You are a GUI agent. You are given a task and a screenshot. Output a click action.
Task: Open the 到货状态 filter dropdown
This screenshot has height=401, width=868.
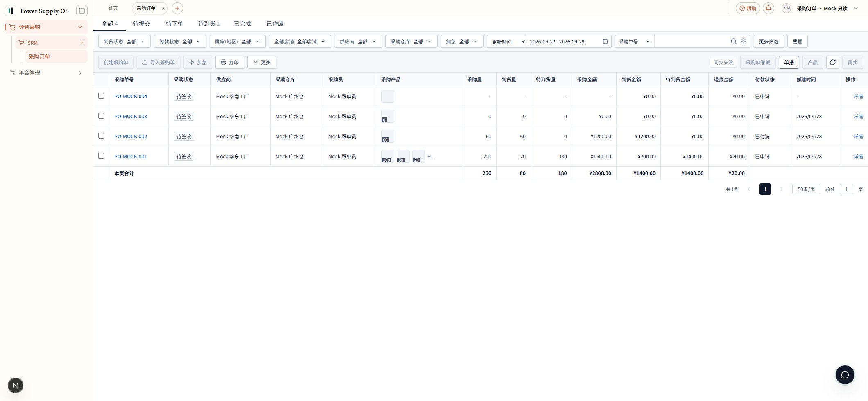124,41
